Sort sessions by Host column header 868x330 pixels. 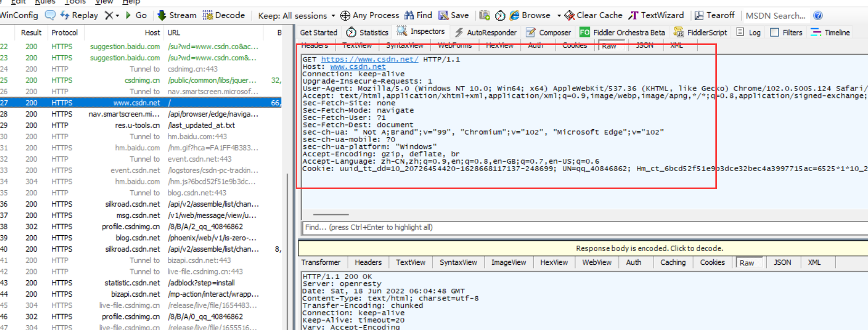123,32
